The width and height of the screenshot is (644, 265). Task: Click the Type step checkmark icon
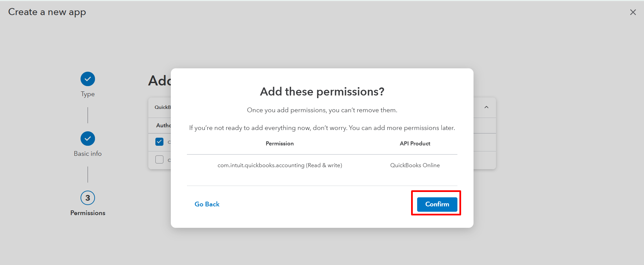88,79
